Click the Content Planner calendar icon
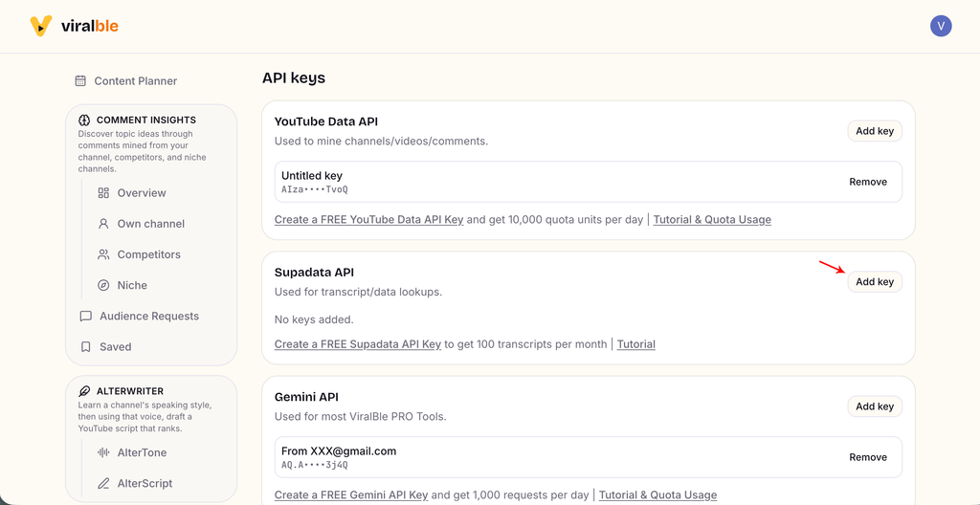 tap(80, 80)
